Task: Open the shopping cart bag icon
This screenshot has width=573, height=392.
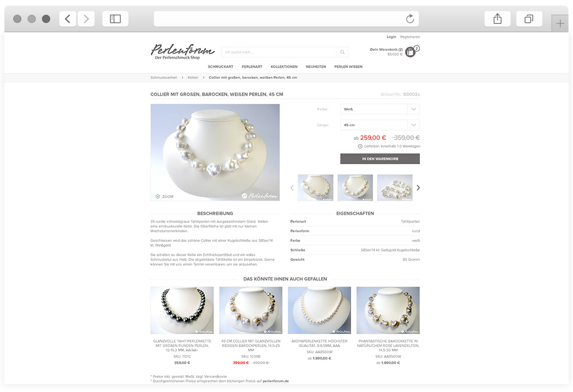Action: point(410,52)
